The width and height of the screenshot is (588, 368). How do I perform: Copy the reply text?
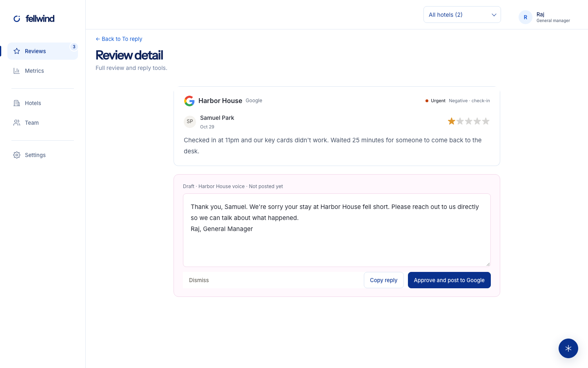384,280
